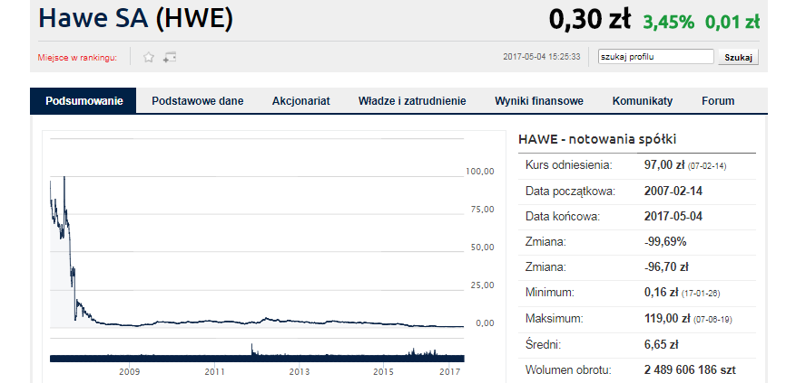
Task: Go to the Wyniki finansowe tab
Action: pos(539,101)
